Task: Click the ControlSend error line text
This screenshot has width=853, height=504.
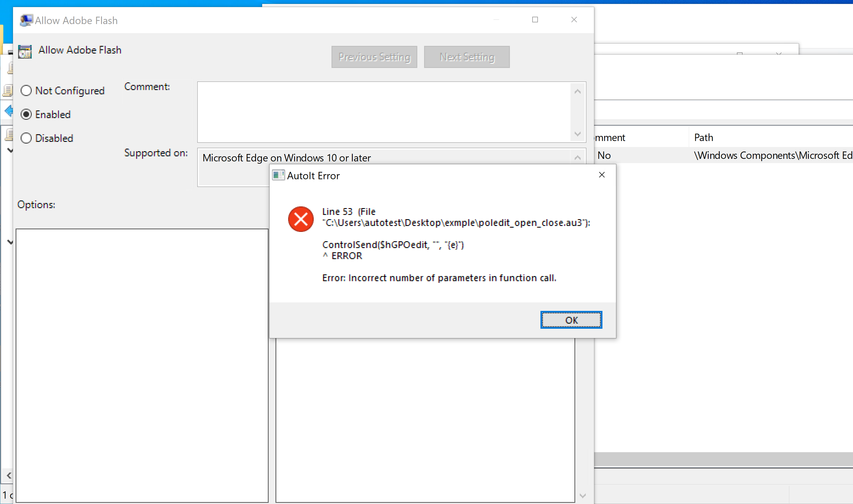Action: (x=393, y=245)
